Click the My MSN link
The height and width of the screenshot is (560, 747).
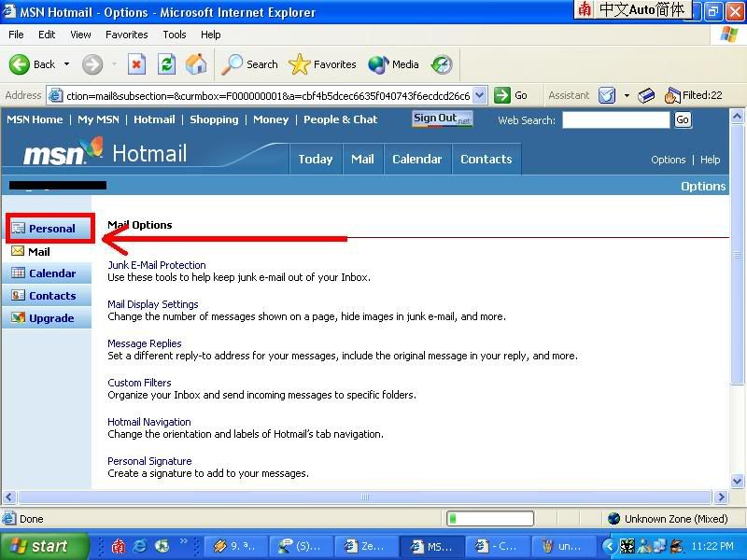pyautogui.click(x=98, y=119)
